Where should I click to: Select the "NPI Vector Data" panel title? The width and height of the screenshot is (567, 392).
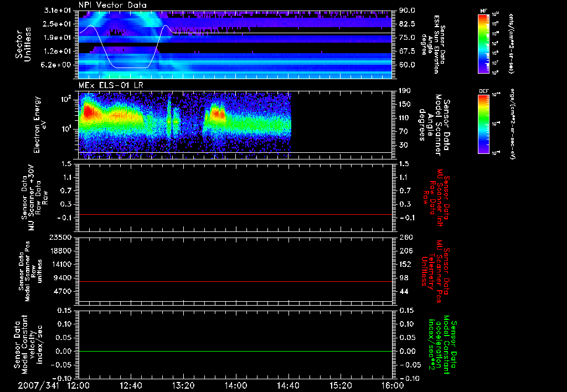pos(112,5)
